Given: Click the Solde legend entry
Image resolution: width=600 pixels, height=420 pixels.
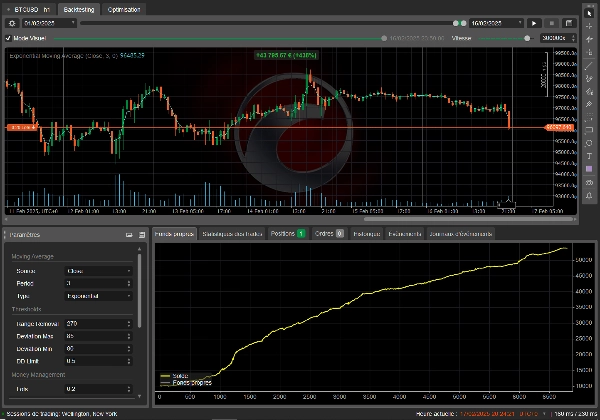Looking at the screenshot, I should [x=174, y=376].
